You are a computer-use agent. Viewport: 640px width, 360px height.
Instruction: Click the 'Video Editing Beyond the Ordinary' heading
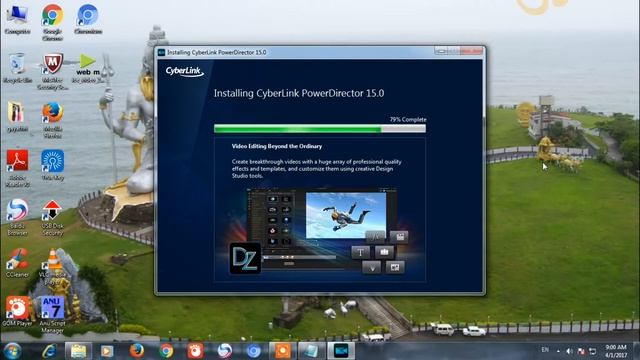277,146
